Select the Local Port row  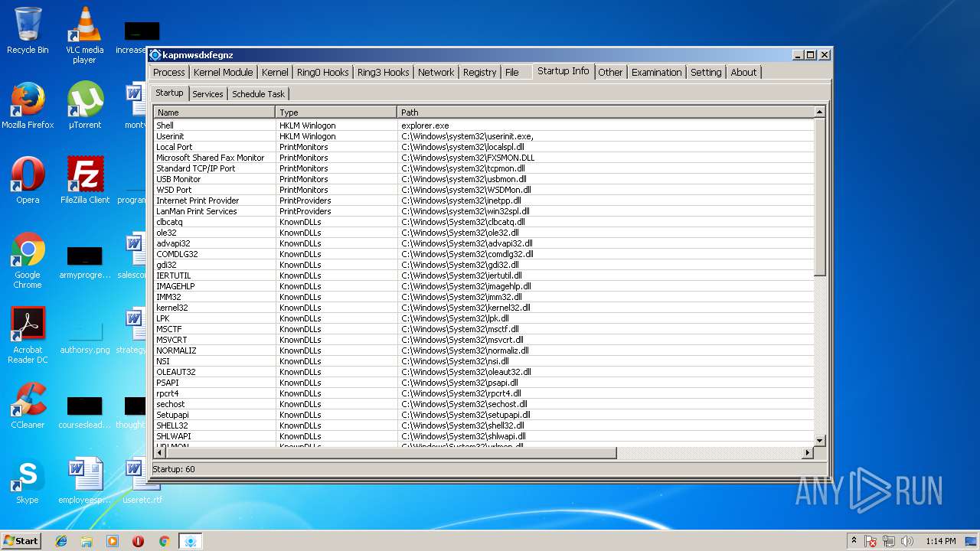coord(483,147)
